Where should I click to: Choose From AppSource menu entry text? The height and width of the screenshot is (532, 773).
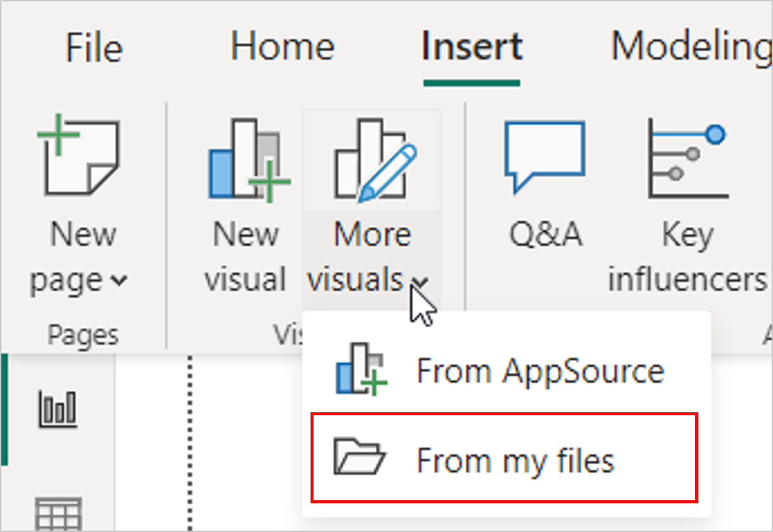540,371
